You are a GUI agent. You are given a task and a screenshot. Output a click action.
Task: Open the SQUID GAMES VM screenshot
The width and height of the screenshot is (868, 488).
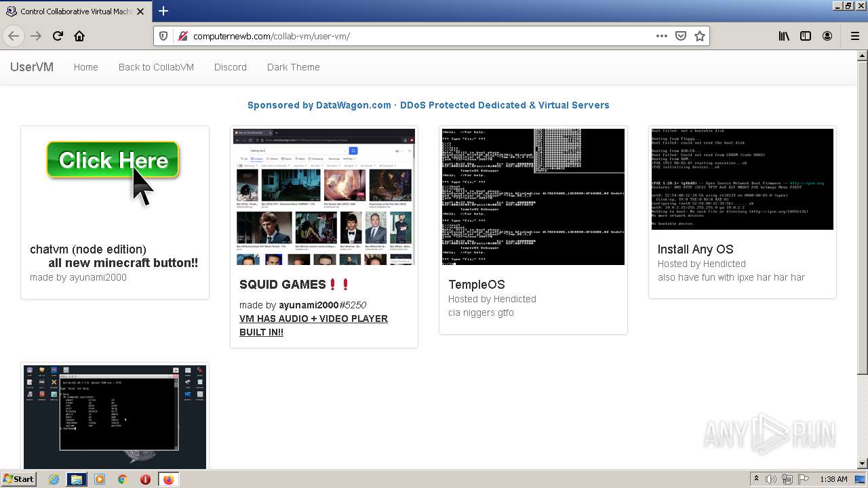point(324,197)
